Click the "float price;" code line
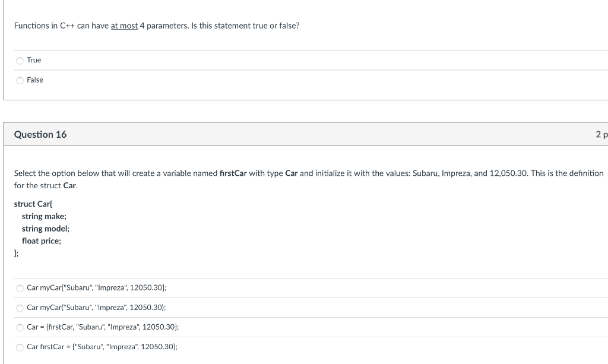608x364 pixels. 42,241
